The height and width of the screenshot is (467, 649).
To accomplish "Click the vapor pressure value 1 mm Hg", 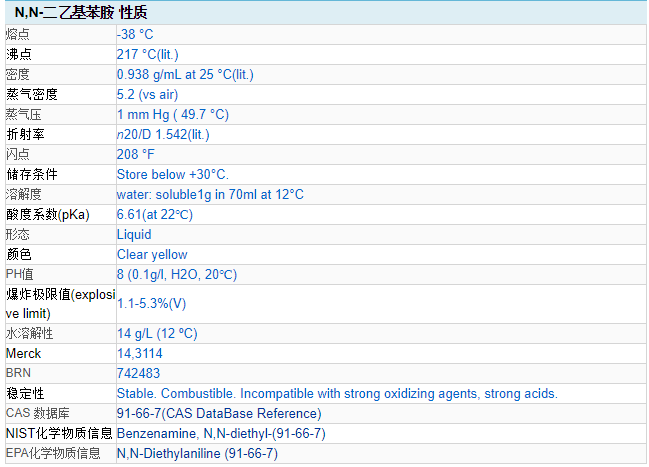I will [172, 114].
